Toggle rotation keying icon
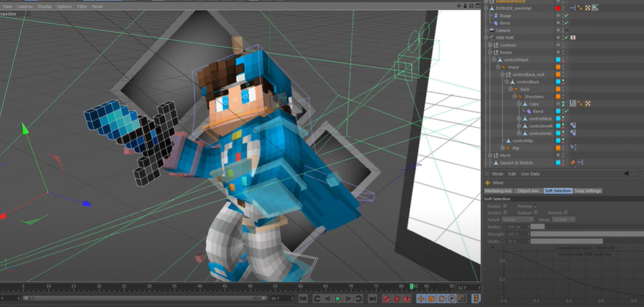This screenshot has width=644, height=307. [x=441, y=299]
